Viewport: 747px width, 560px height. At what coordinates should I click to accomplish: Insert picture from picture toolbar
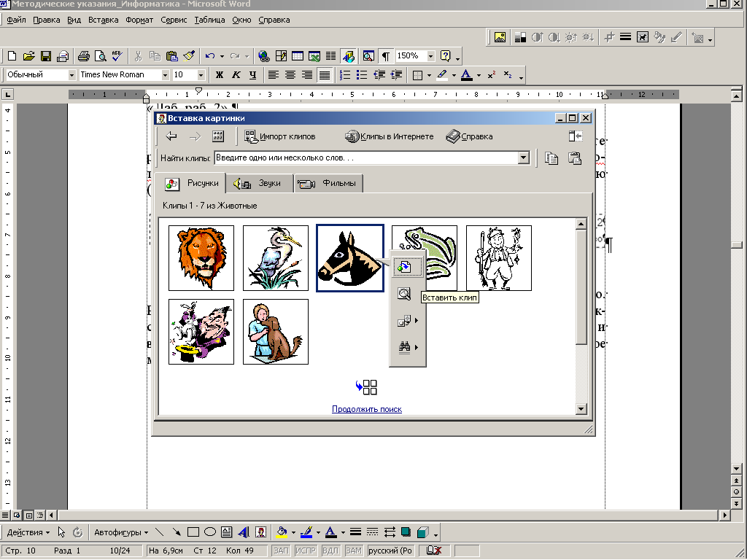(500, 37)
